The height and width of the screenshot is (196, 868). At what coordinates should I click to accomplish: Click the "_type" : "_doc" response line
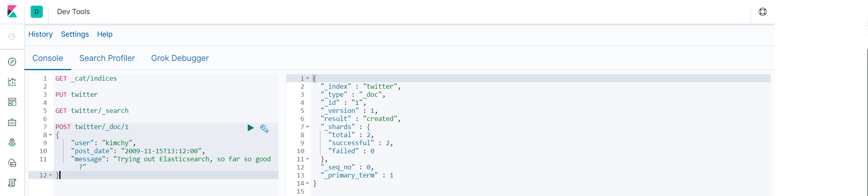tap(353, 94)
